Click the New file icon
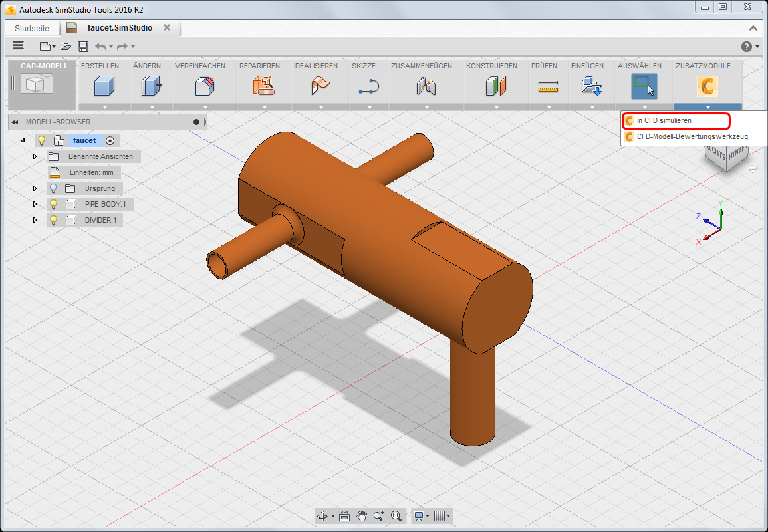768x532 pixels. pyautogui.click(x=45, y=46)
